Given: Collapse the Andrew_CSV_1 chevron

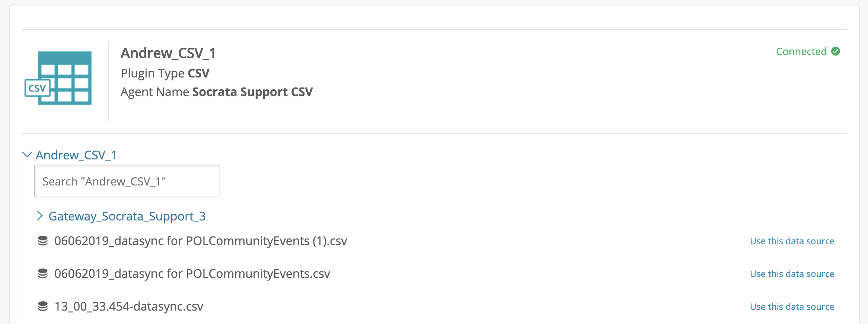Looking at the screenshot, I should (27, 155).
